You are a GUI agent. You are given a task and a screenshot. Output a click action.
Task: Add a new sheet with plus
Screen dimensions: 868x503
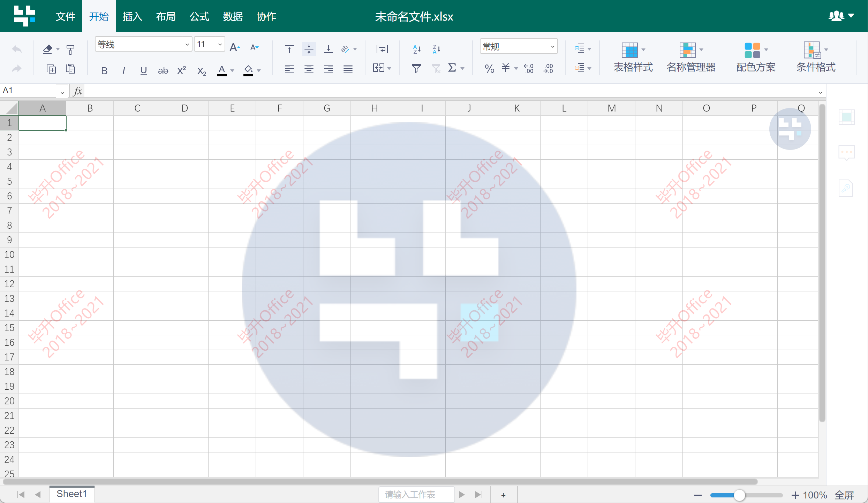pyautogui.click(x=503, y=495)
